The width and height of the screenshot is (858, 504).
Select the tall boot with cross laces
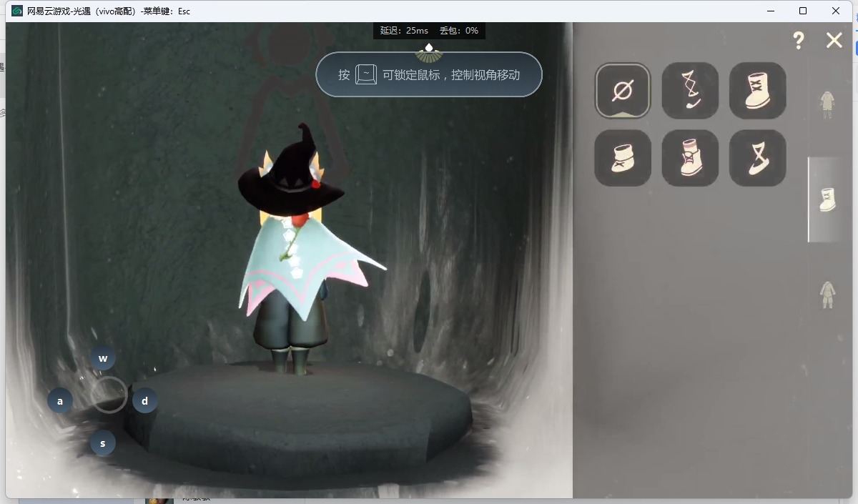pyautogui.click(x=757, y=91)
